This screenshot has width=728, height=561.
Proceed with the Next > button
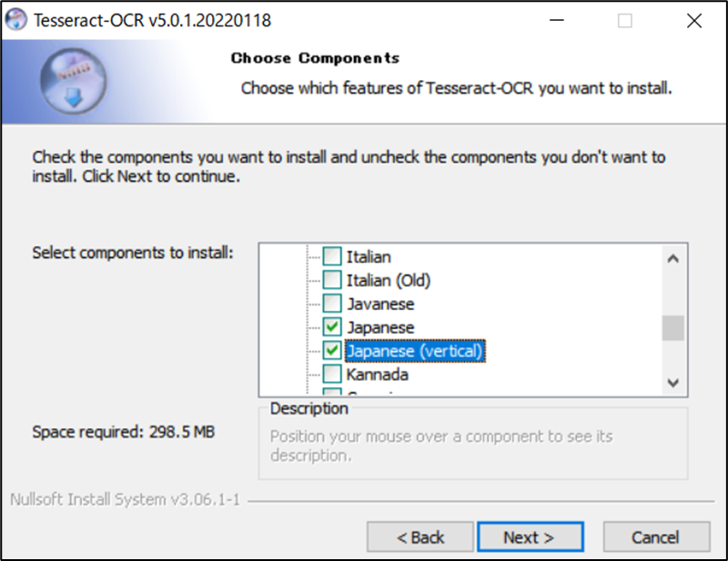tap(529, 537)
